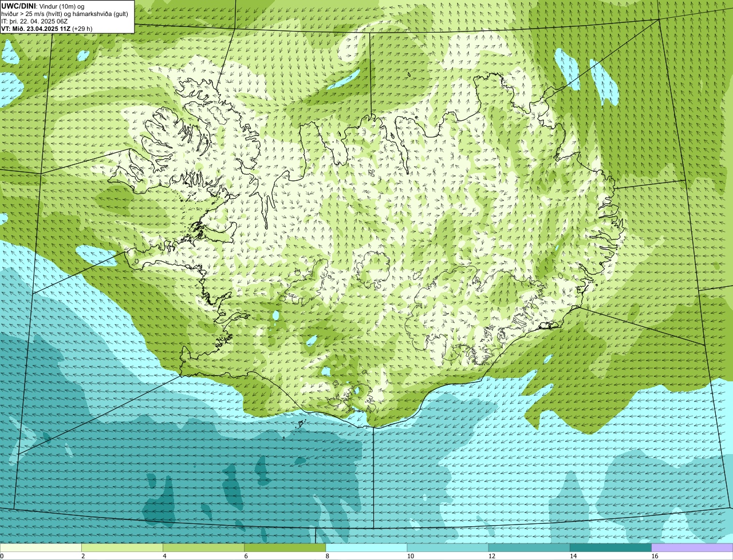This screenshot has width=733, height=560.
Task: Click the olive green 6–8 m/s legend swatch
Action: 285,548
